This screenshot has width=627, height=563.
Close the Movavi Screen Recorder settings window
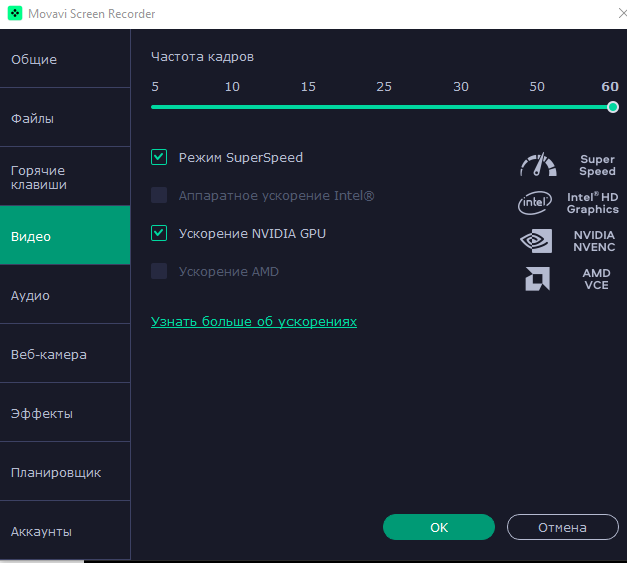click(x=622, y=13)
